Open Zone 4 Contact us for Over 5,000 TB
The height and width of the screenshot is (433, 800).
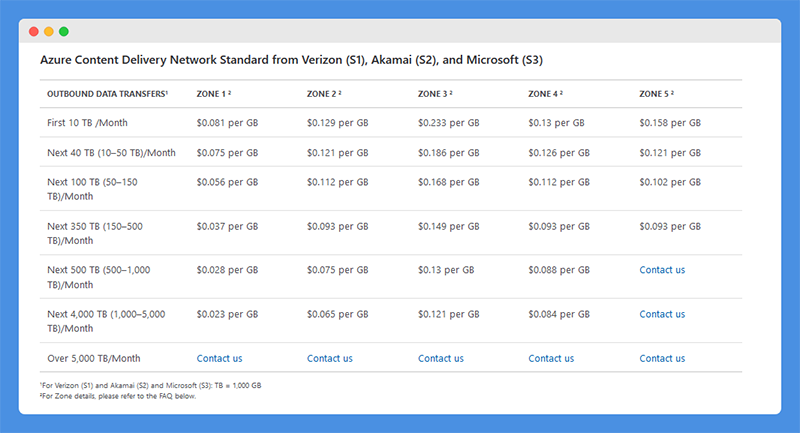551,359
